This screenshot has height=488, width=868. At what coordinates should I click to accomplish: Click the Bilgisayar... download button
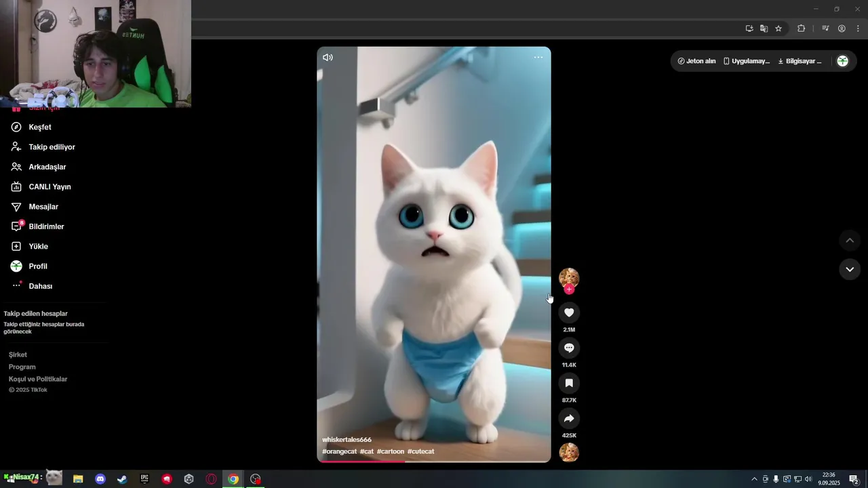(x=800, y=61)
